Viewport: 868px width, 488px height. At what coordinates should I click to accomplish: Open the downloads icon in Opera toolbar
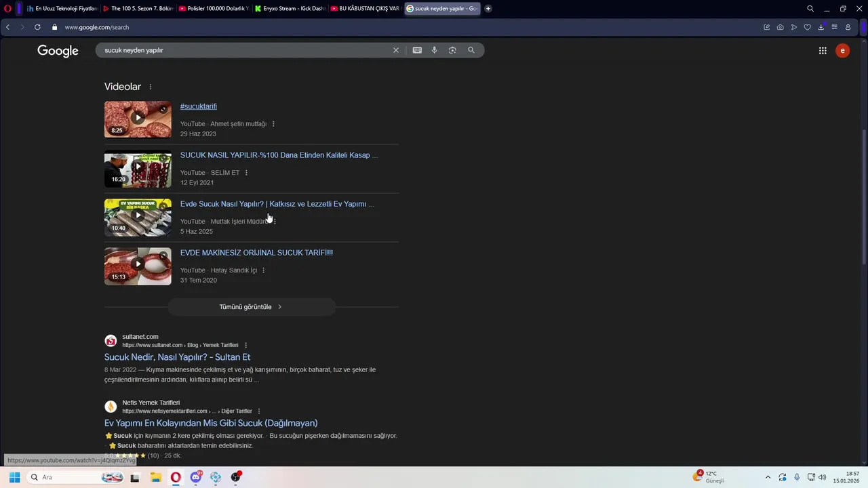click(821, 27)
